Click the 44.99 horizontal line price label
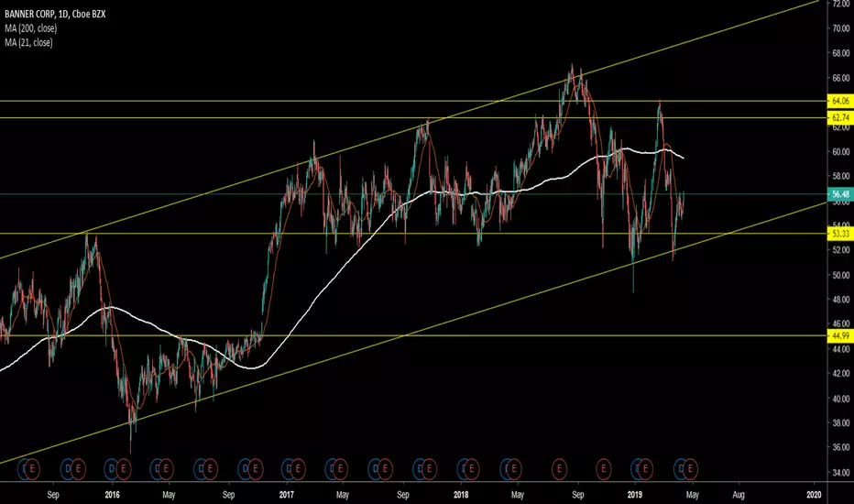The height and width of the screenshot is (504, 854). [x=840, y=335]
